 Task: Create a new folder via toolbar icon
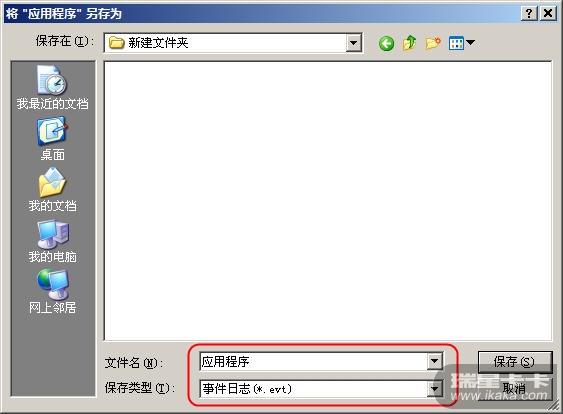(433, 43)
